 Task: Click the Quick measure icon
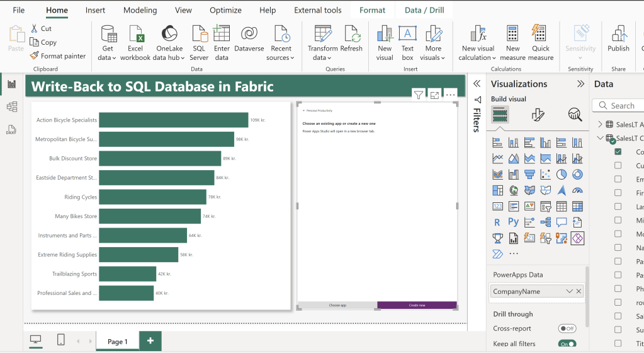(x=539, y=34)
